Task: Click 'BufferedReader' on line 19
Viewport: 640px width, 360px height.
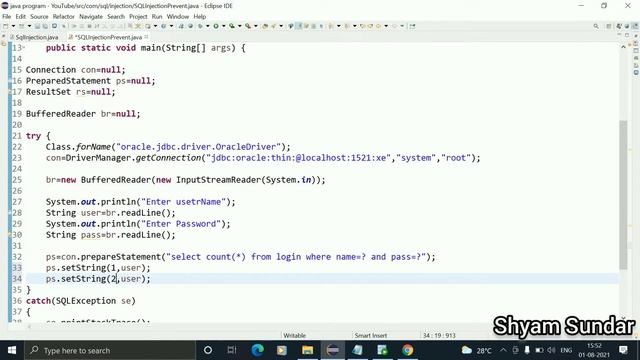Action: click(x=61, y=114)
